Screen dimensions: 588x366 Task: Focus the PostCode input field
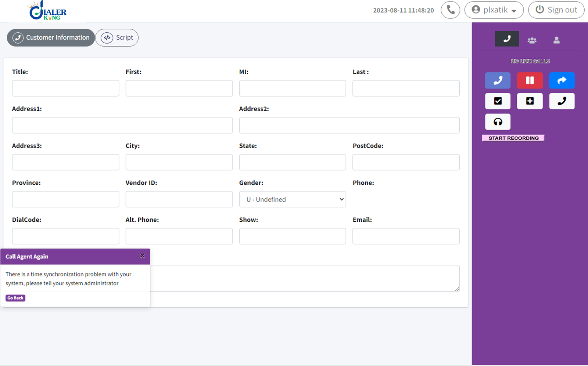tap(406, 162)
